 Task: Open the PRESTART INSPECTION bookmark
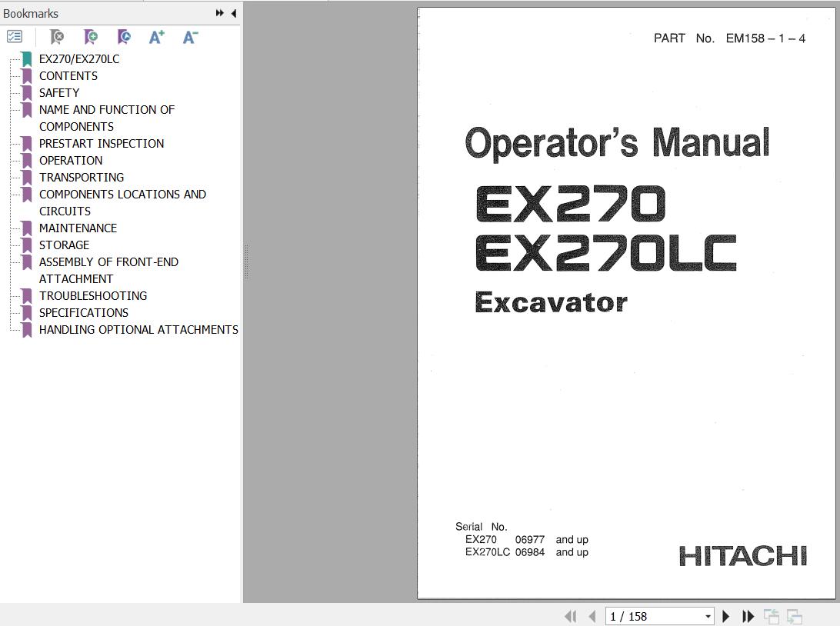(x=102, y=144)
